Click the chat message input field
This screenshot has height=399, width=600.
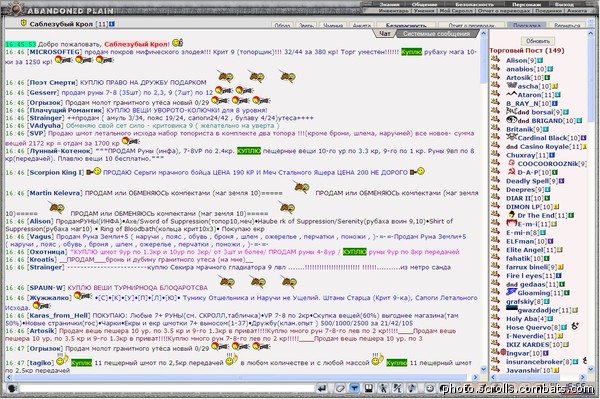167,389
